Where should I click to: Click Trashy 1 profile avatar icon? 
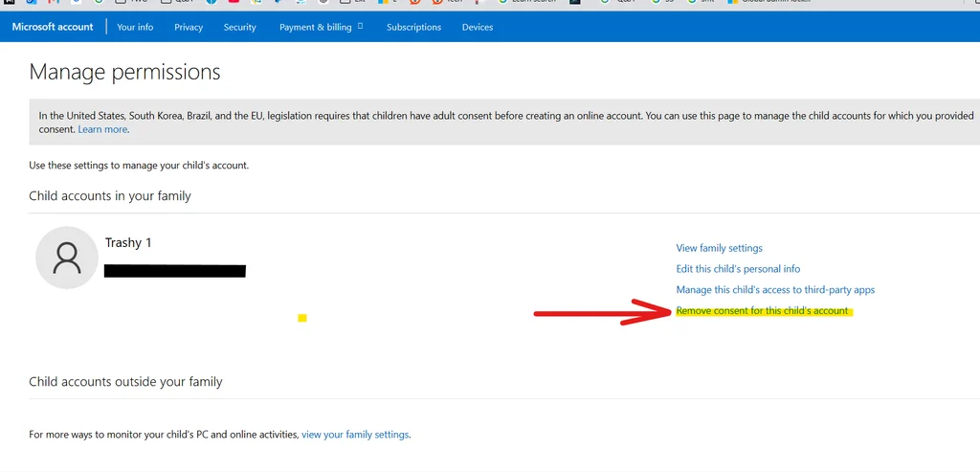coord(67,258)
